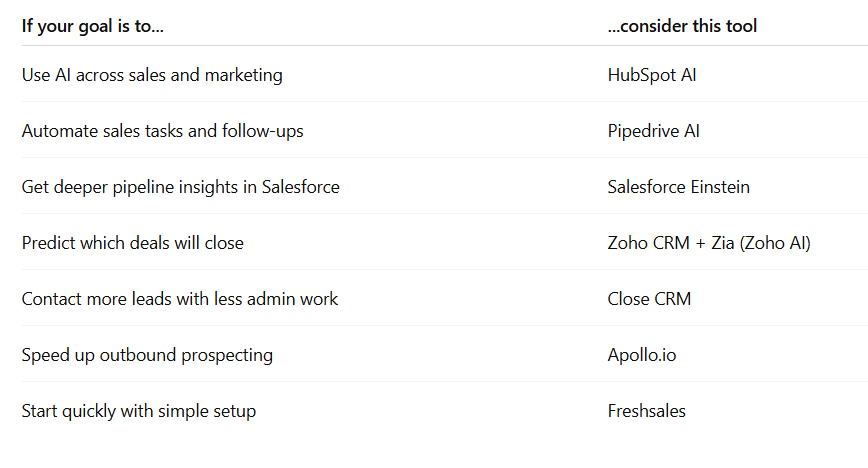
Task: Click the Pipedrive AI tool name
Action: point(654,131)
